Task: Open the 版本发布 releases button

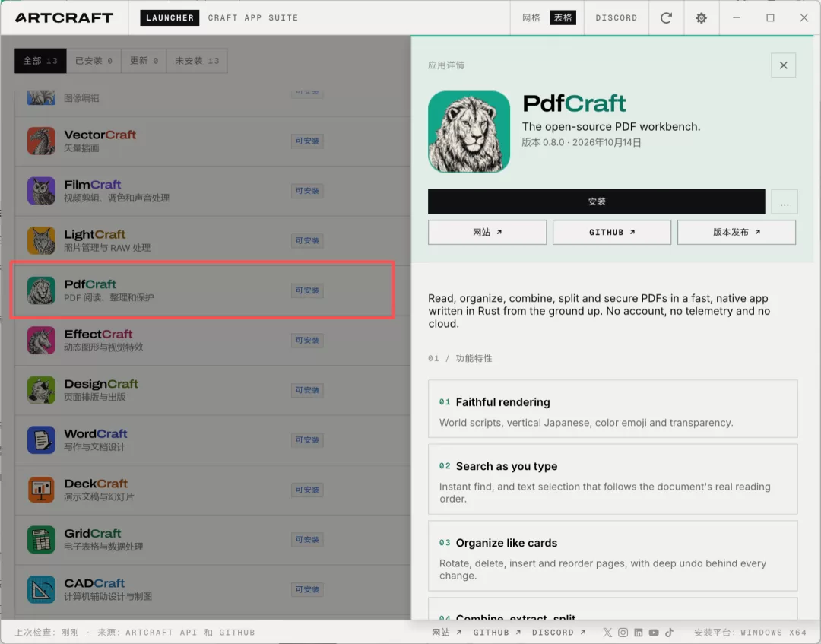Action: 736,232
